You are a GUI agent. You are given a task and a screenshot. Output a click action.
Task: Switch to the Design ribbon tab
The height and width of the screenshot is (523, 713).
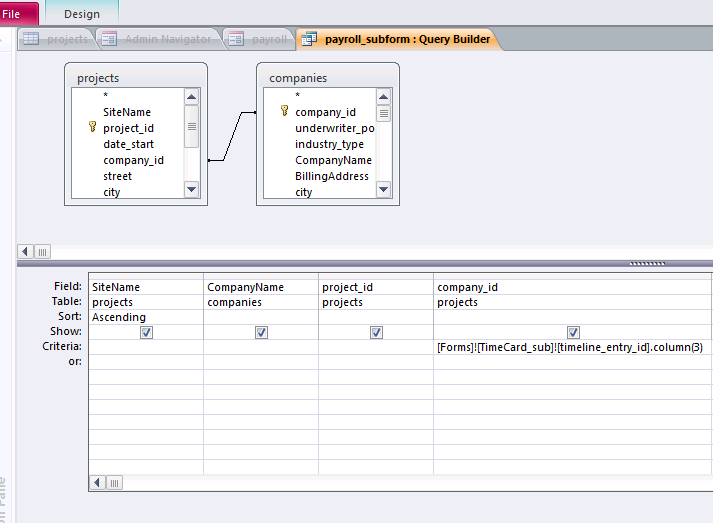[x=81, y=14]
